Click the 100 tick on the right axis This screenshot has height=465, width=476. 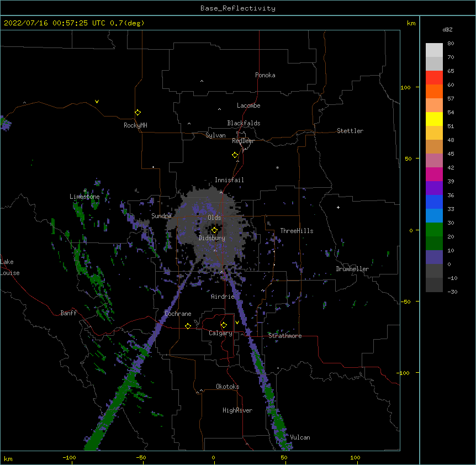405,87
